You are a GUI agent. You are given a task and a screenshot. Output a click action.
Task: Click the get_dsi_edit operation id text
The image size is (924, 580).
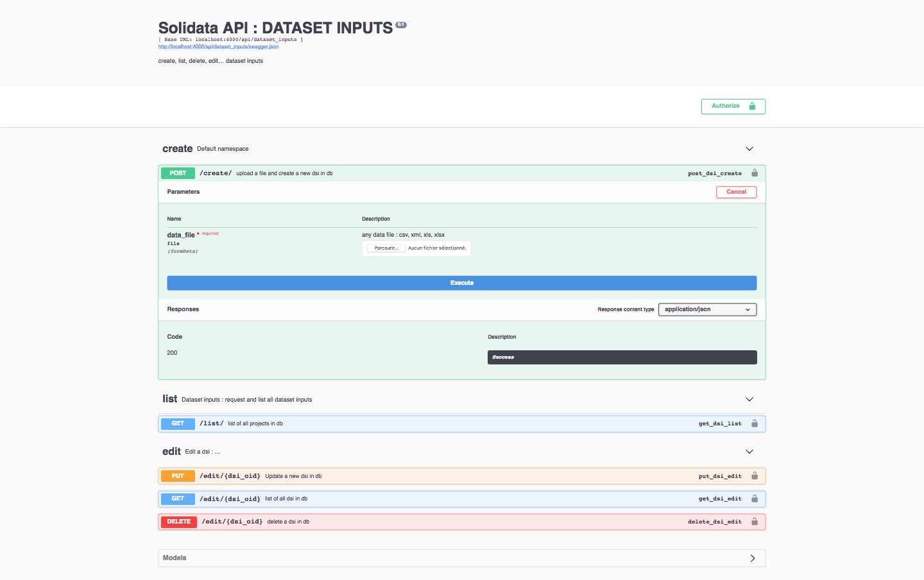pyautogui.click(x=720, y=499)
